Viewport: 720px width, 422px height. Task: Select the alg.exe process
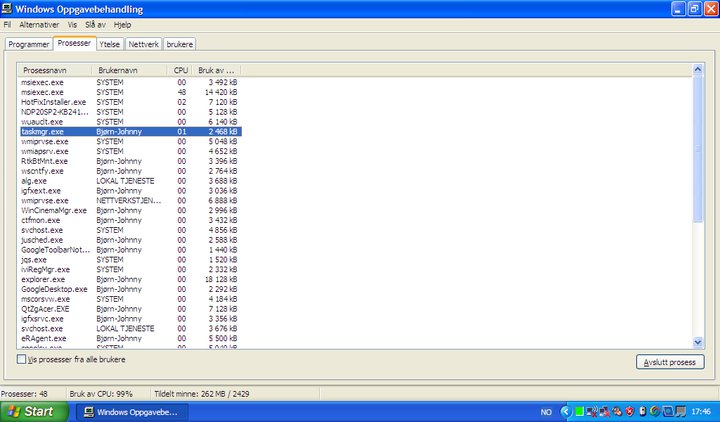(x=130, y=181)
